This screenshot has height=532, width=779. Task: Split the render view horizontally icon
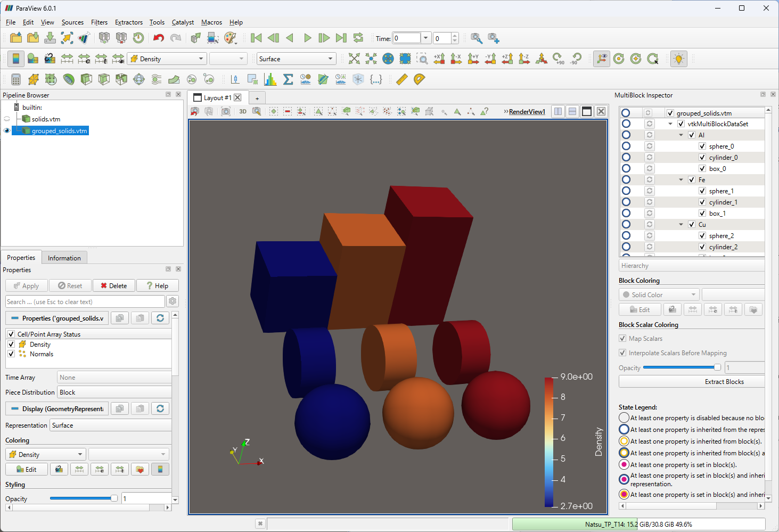pos(558,111)
